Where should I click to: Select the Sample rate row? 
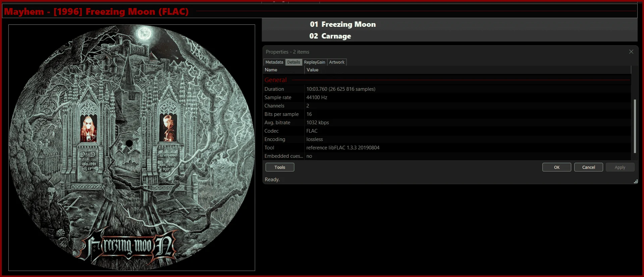point(447,97)
